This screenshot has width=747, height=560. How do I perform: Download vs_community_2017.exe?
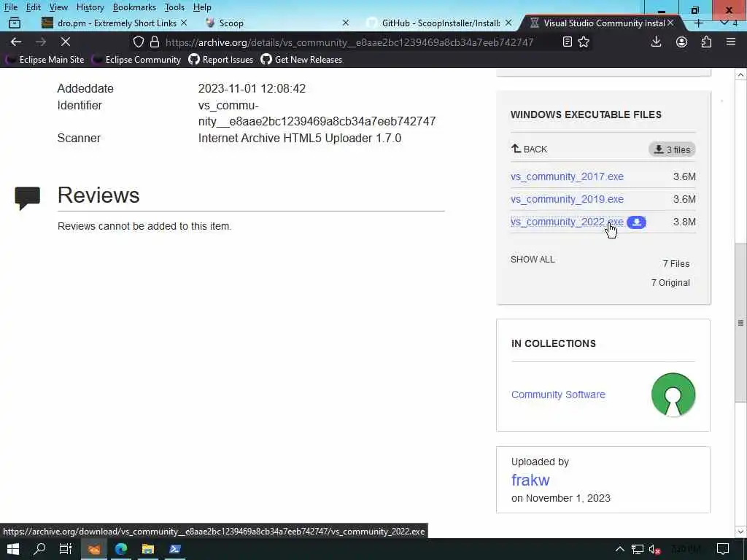coord(567,176)
